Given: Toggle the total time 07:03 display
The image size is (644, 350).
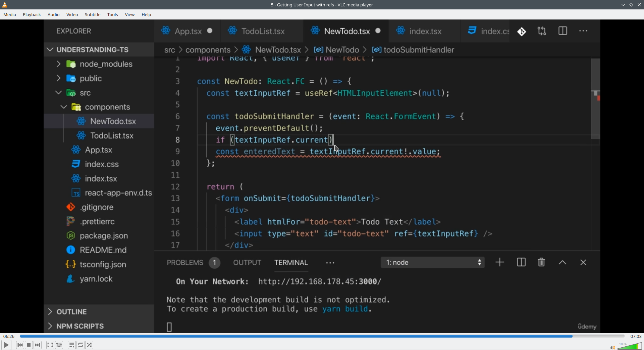Looking at the screenshot, I should (x=636, y=336).
